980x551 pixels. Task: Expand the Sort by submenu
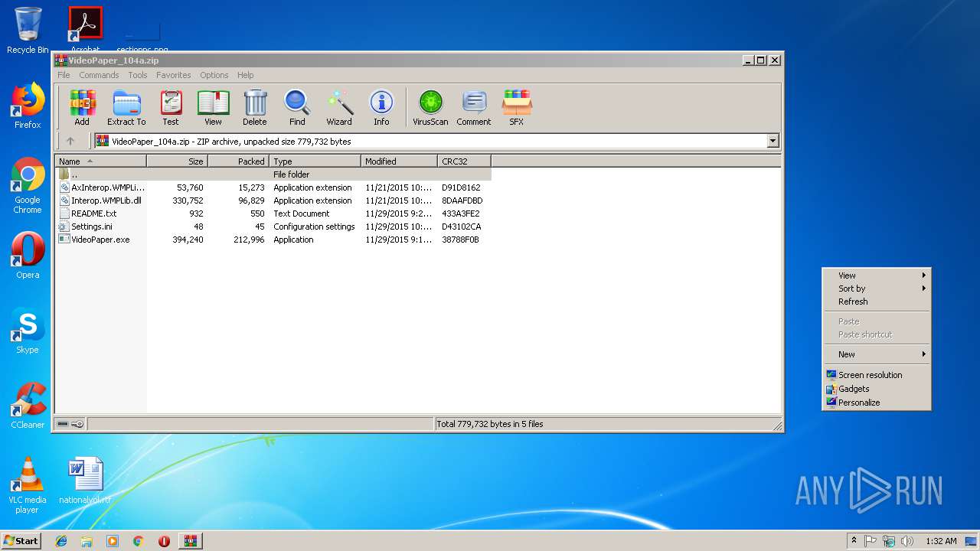877,289
